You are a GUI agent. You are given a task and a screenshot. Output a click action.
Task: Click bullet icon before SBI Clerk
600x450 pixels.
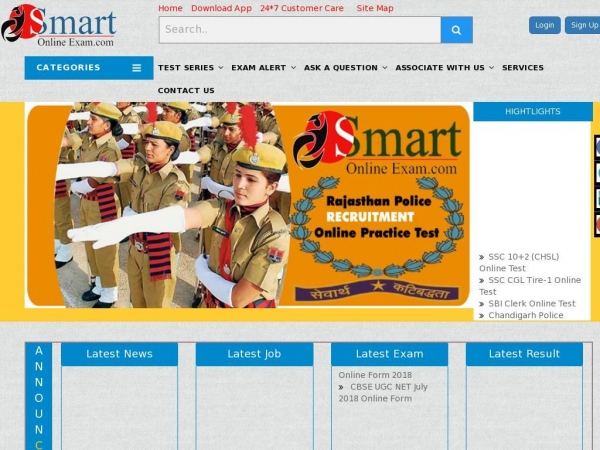(482, 304)
